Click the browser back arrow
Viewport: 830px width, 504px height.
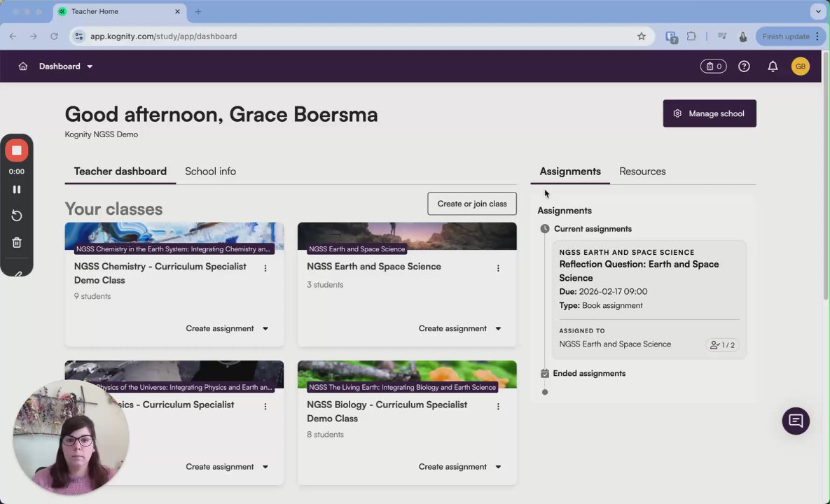[13, 36]
